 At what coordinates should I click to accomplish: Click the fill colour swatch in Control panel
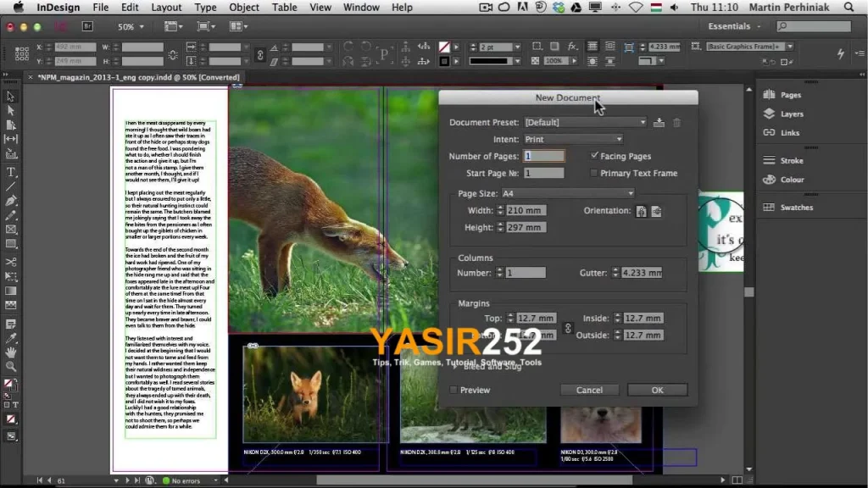[x=444, y=47]
